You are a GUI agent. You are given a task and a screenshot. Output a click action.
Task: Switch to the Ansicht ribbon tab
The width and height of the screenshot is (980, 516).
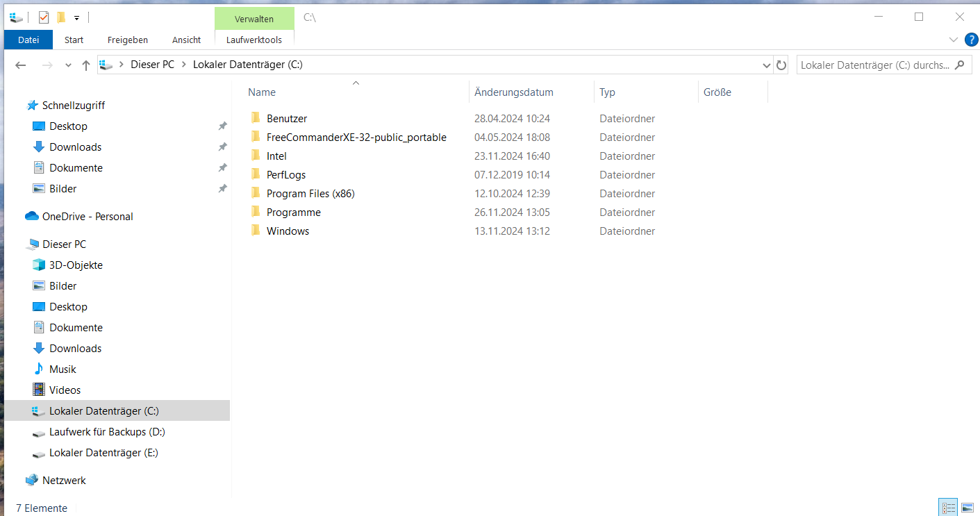[x=187, y=40]
